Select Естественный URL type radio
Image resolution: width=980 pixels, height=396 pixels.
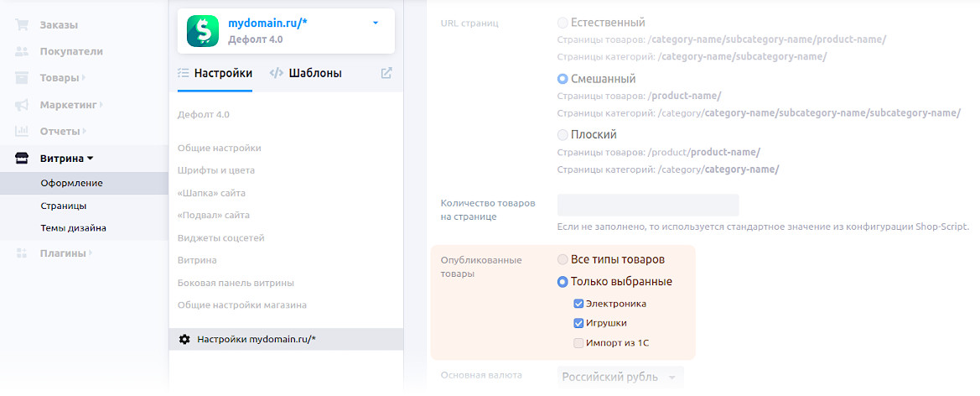pyautogui.click(x=563, y=23)
